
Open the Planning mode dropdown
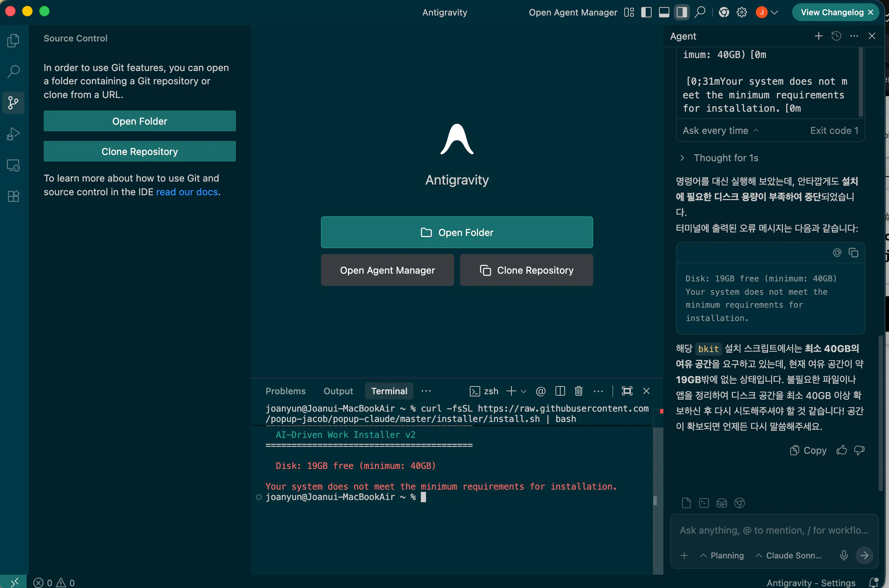point(722,555)
